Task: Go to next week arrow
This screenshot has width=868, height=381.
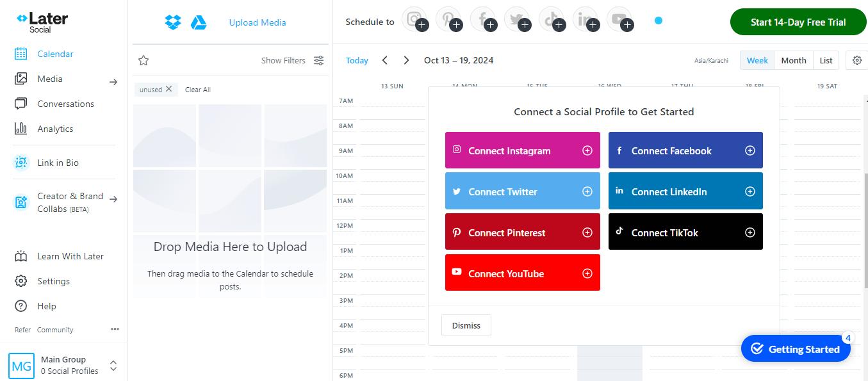Action: pos(406,60)
